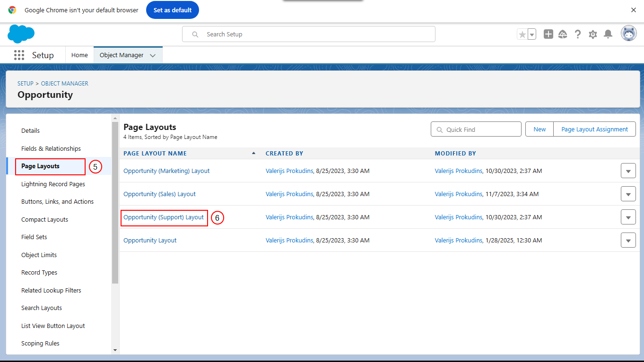
Task: Open the plain Opportunity Layout link
Action: click(x=150, y=240)
